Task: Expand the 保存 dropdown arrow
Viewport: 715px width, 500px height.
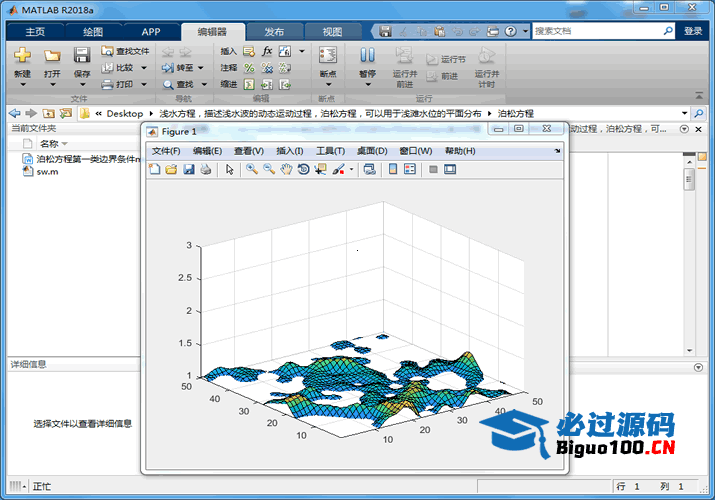Action: [x=83, y=85]
